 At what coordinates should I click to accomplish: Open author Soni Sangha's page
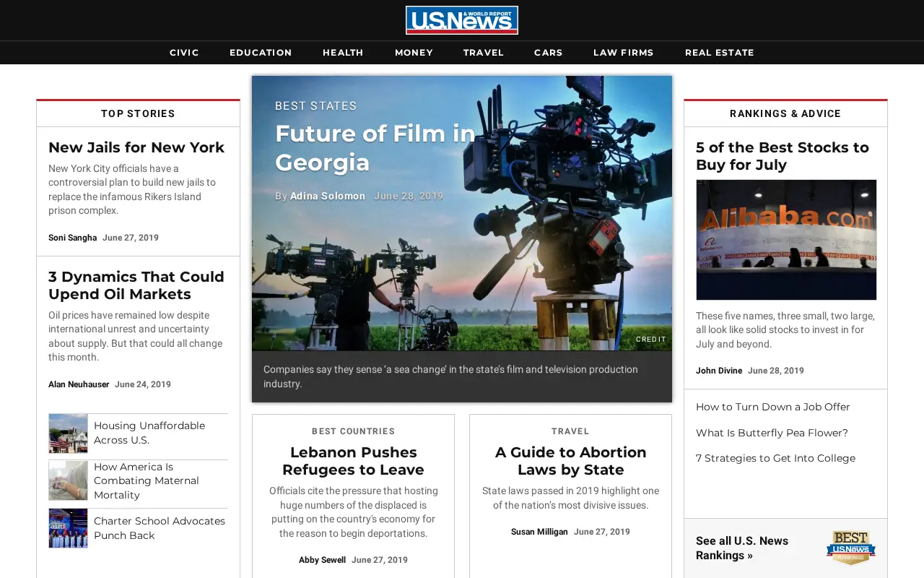72,238
